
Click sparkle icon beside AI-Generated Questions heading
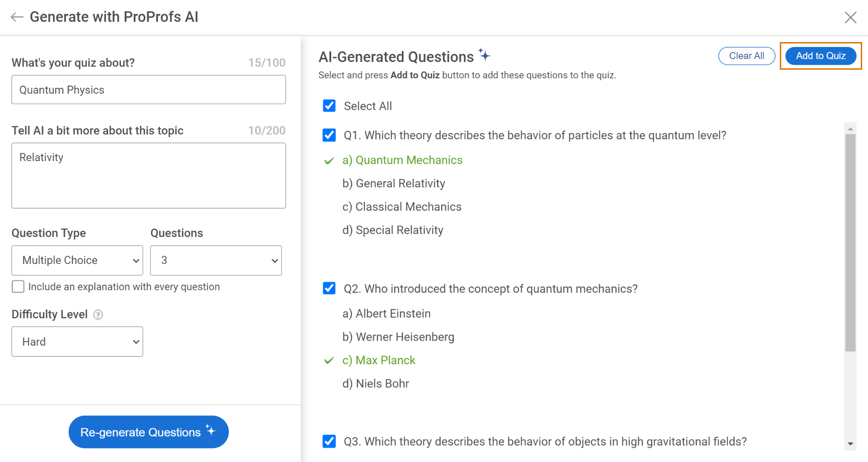point(484,55)
